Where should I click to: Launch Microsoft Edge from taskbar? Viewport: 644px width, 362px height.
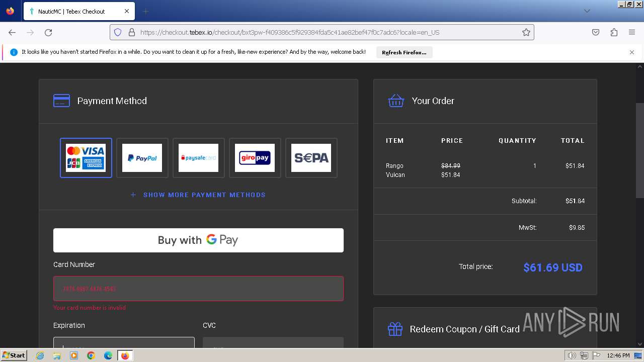[x=108, y=355]
